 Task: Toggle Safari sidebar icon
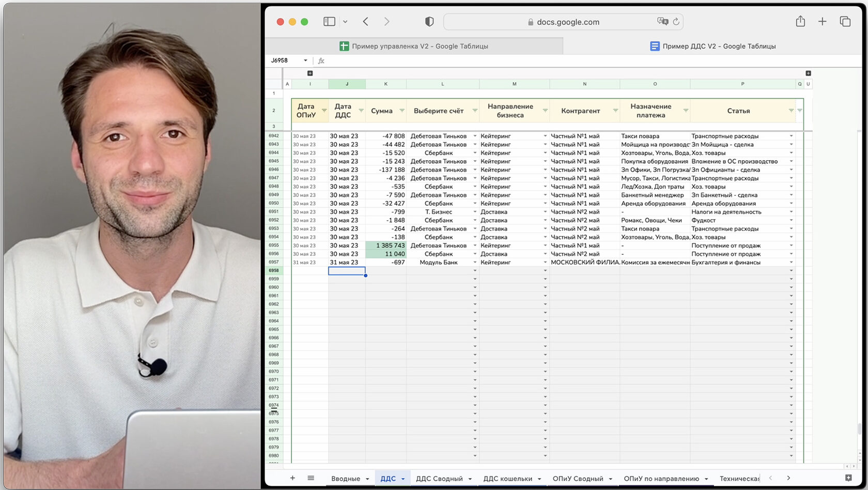click(x=329, y=21)
